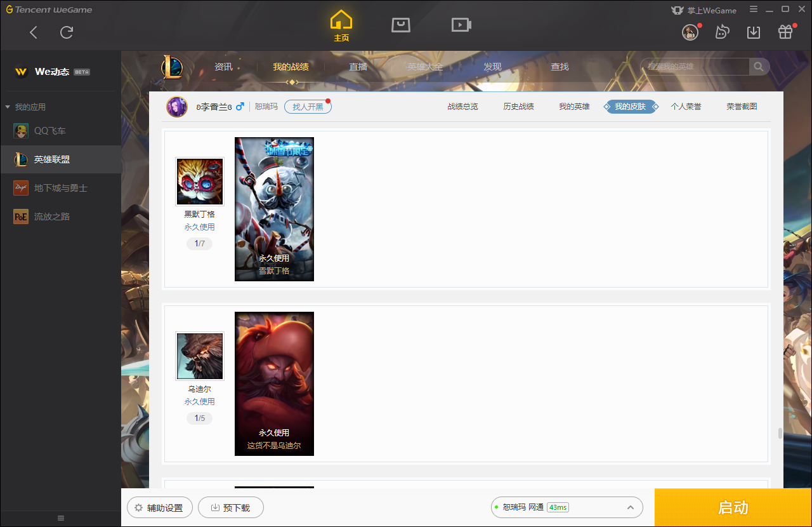Click the League of Legends logo icon
This screenshot has width=812, height=527.
(171, 67)
